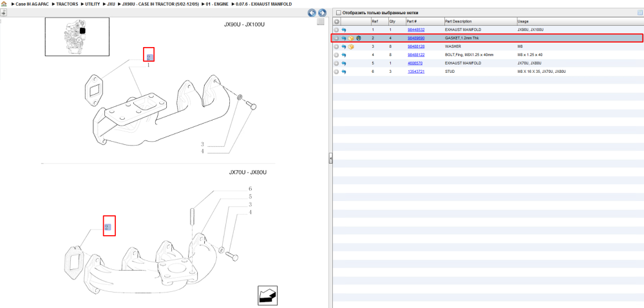Select callout 5 in the JX70U - JX80U diagram
The width and height of the screenshot is (644, 308).
[250, 197]
